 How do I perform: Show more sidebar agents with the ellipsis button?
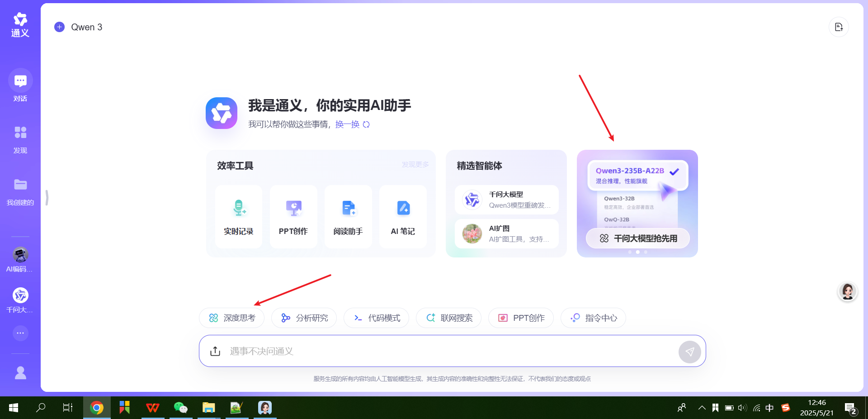(x=20, y=333)
